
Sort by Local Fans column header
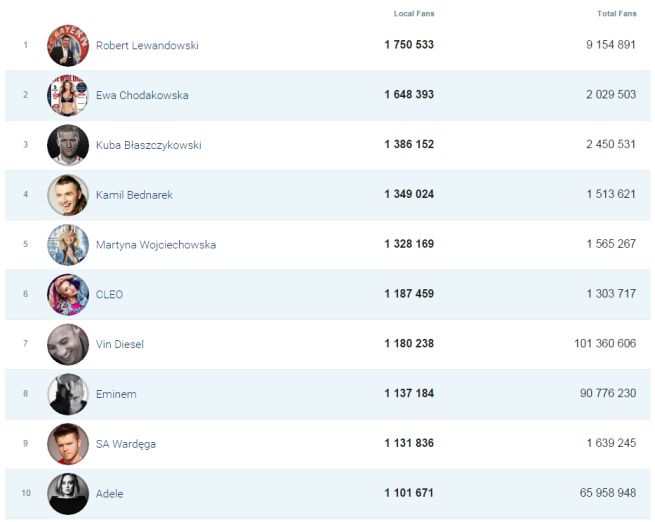pyautogui.click(x=414, y=14)
